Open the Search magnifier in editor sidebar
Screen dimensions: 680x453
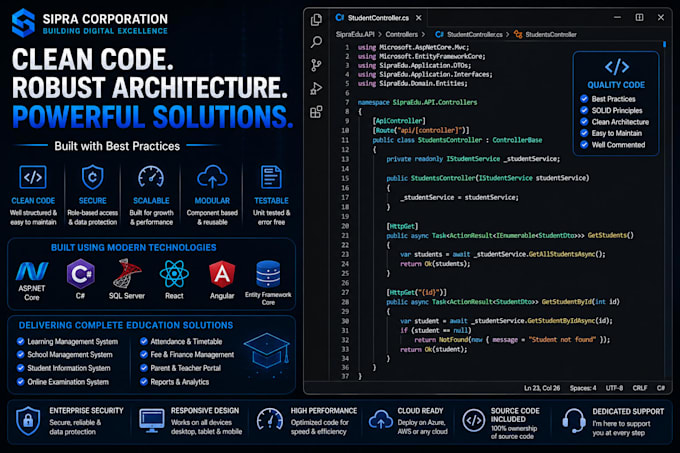[317, 42]
